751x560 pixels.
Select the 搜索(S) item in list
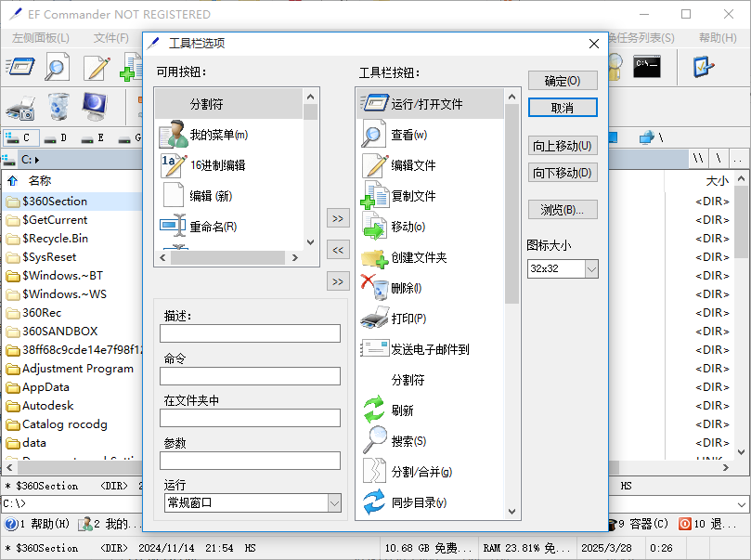coord(430,441)
